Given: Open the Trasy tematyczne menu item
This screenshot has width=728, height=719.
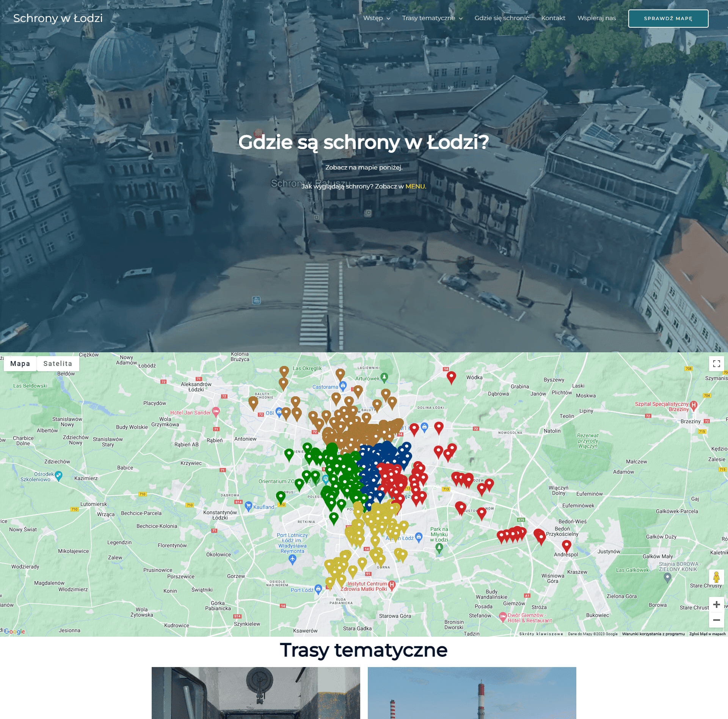Looking at the screenshot, I should [x=428, y=18].
